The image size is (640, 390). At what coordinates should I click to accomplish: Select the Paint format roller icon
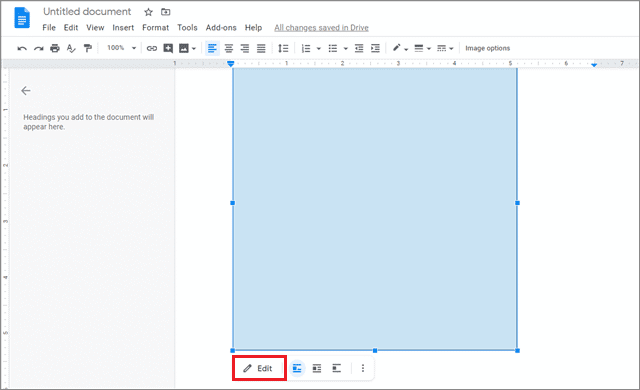(x=87, y=48)
